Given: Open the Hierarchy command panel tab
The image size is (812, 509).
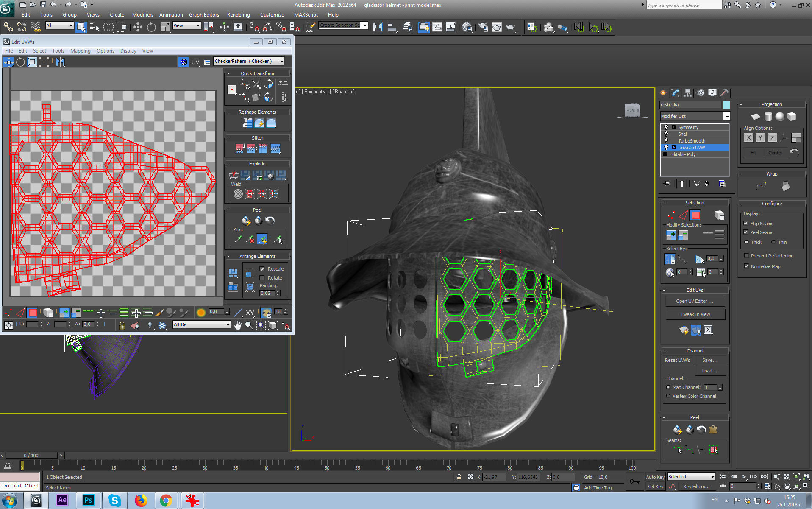Looking at the screenshot, I should coord(687,92).
